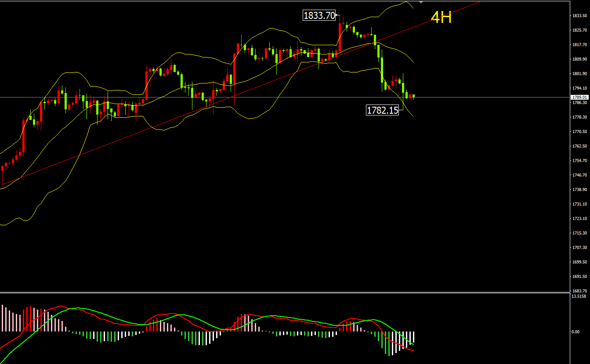Click the 1715.30 price axis label
Viewport: 590px width, 364px height.
tap(579, 233)
